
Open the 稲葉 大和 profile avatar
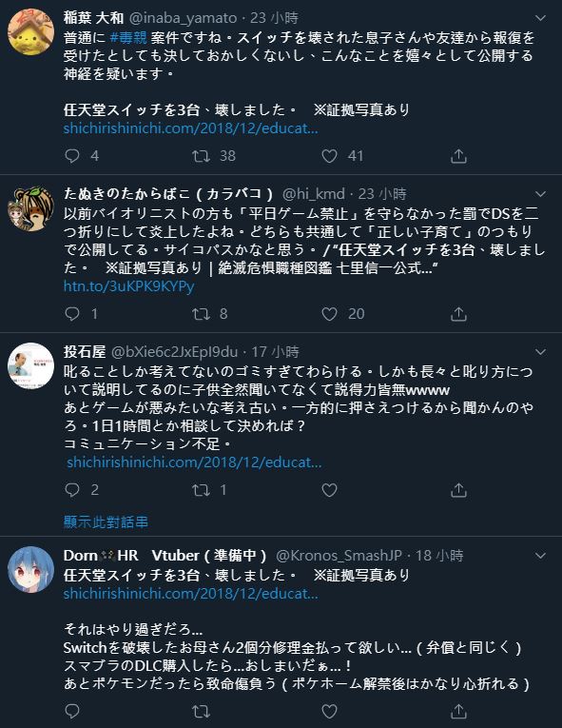[31, 32]
